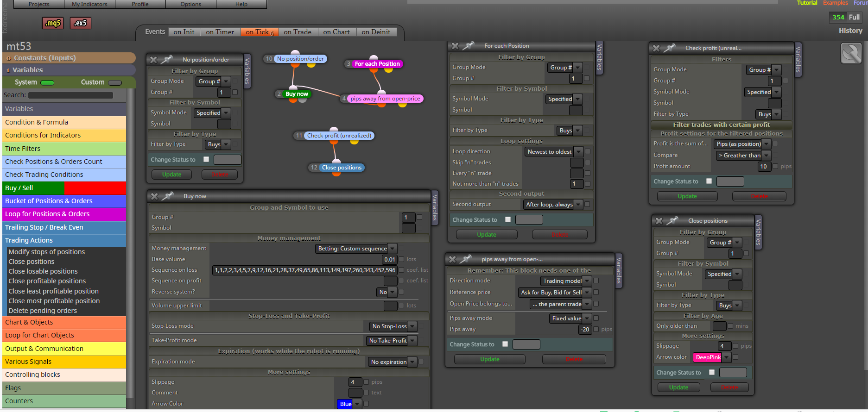Screen dimensions: 868x412
Task: Open Variables side tab of Buy now panel
Action: (x=435, y=207)
